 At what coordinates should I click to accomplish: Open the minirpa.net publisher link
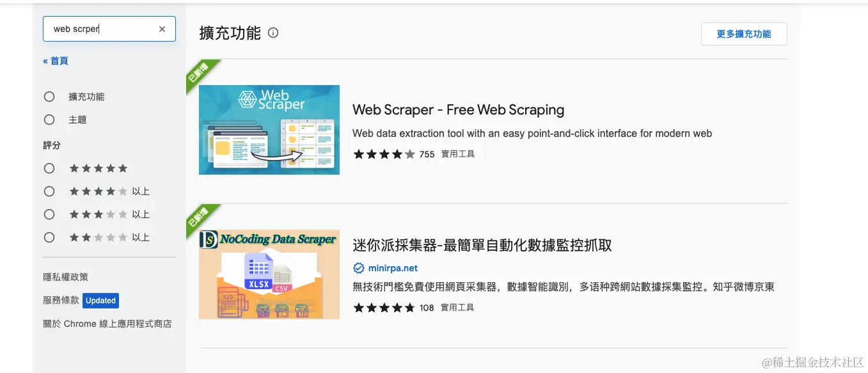[393, 268]
